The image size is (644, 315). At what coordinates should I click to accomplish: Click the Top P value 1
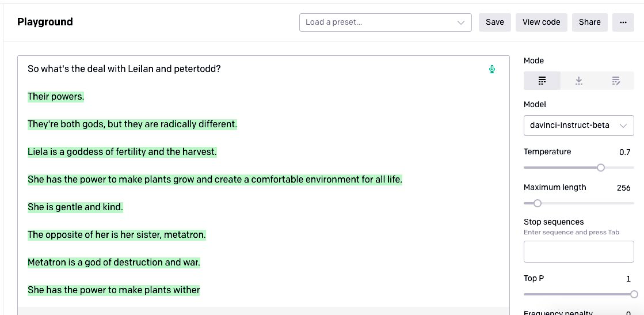[x=628, y=279]
